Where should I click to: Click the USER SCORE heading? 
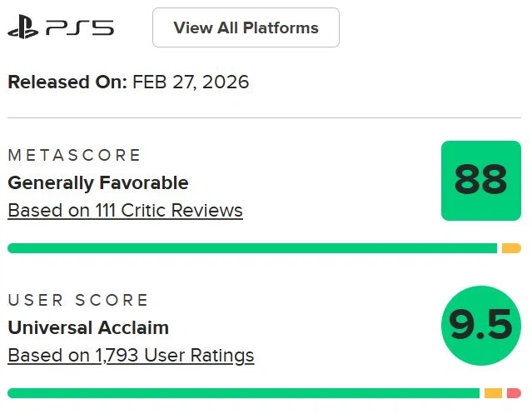click(78, 301)
